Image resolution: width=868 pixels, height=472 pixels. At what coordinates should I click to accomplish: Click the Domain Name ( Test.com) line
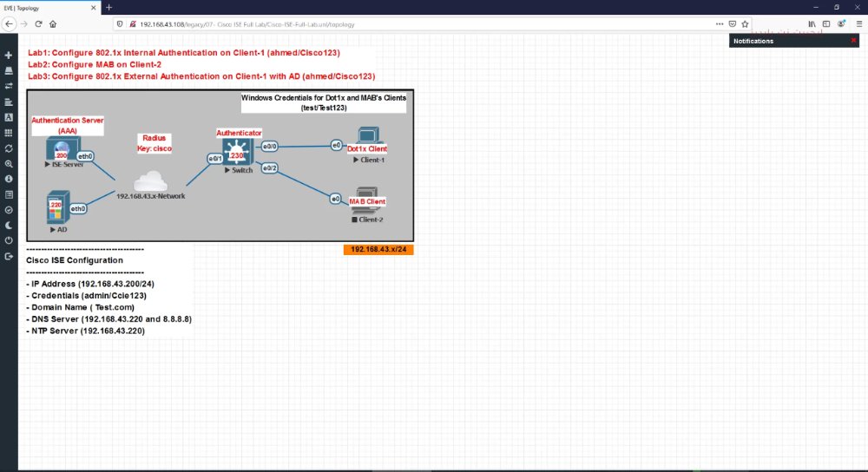[80, 307]
